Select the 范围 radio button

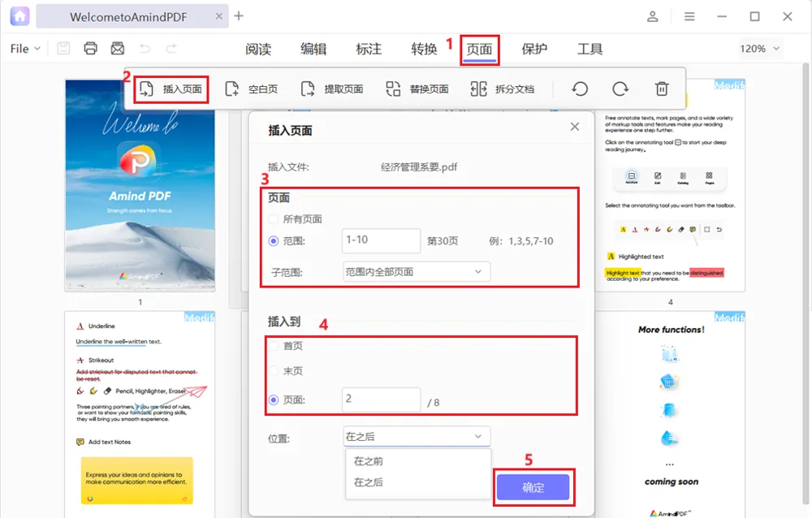[x=274, y=241]
